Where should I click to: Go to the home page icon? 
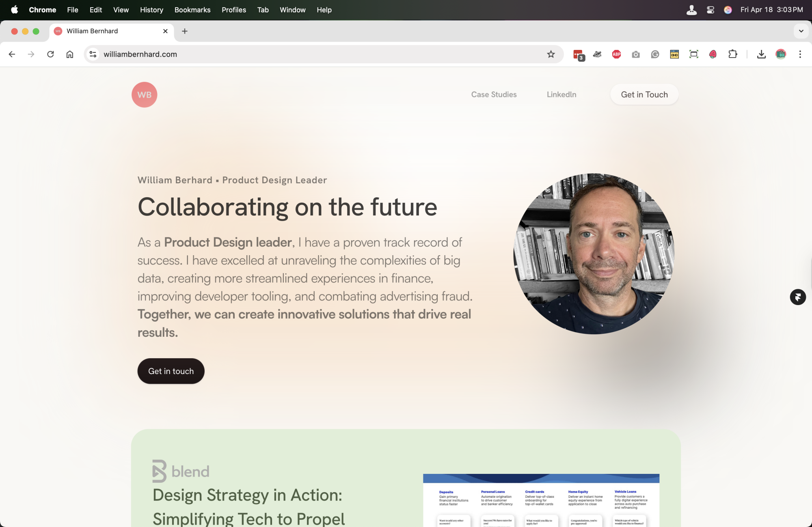click(70, 54)
